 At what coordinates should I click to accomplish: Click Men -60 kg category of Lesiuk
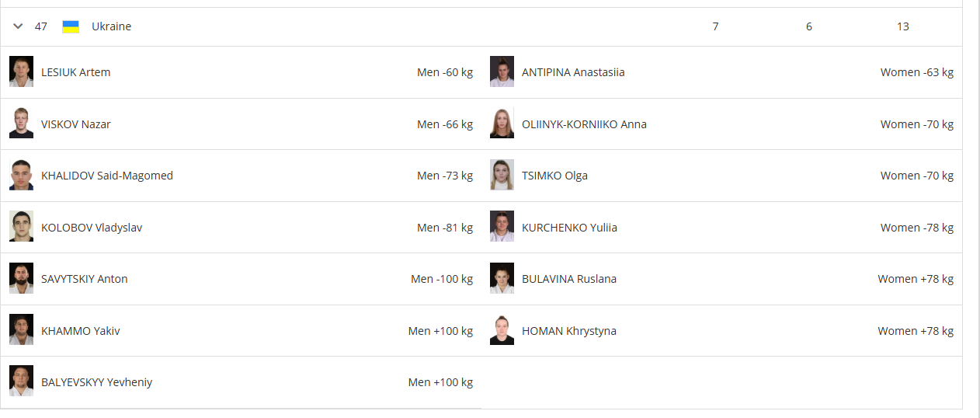coord(445,72)
